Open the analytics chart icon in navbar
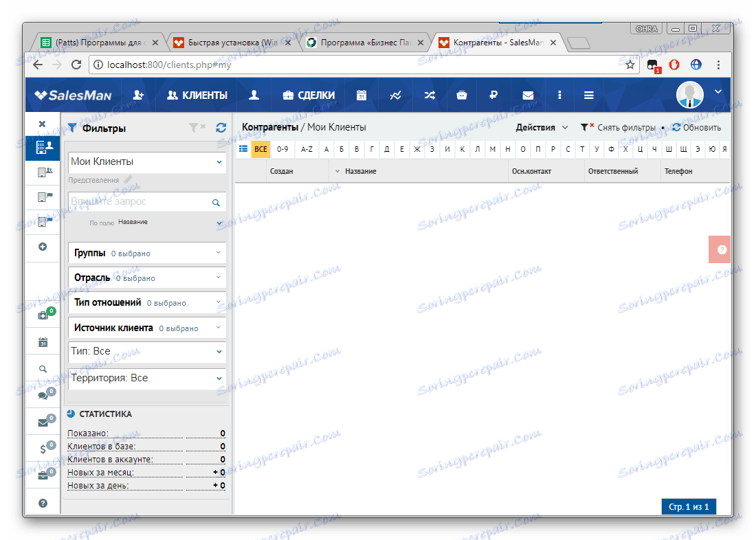The image size is (756, 540). [x=395, y=95]
